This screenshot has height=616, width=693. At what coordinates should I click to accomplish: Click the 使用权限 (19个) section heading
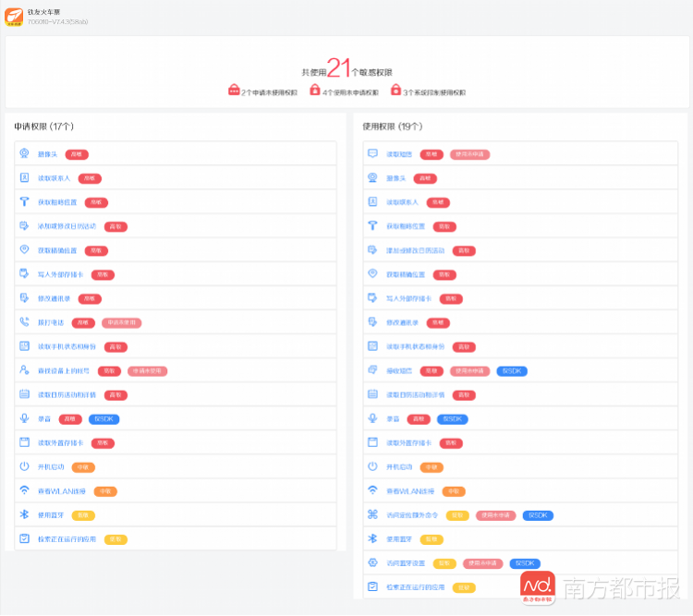pos(393,127)
